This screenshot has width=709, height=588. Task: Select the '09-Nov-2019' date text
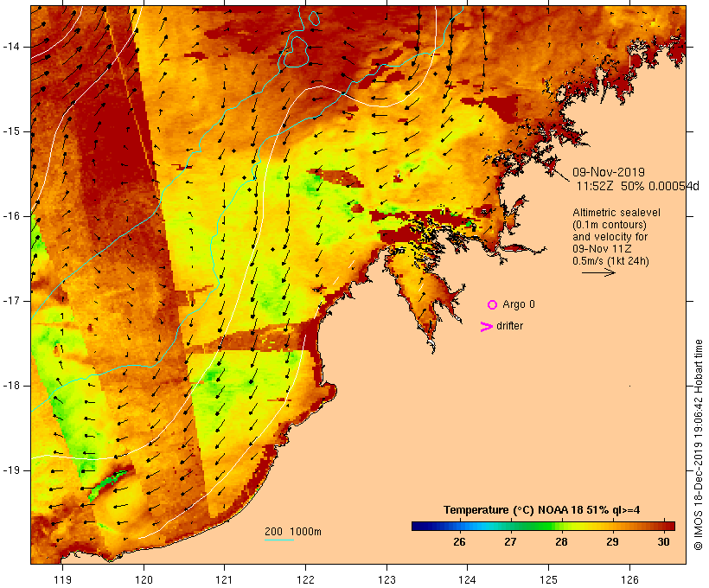[x=609, y=172]
